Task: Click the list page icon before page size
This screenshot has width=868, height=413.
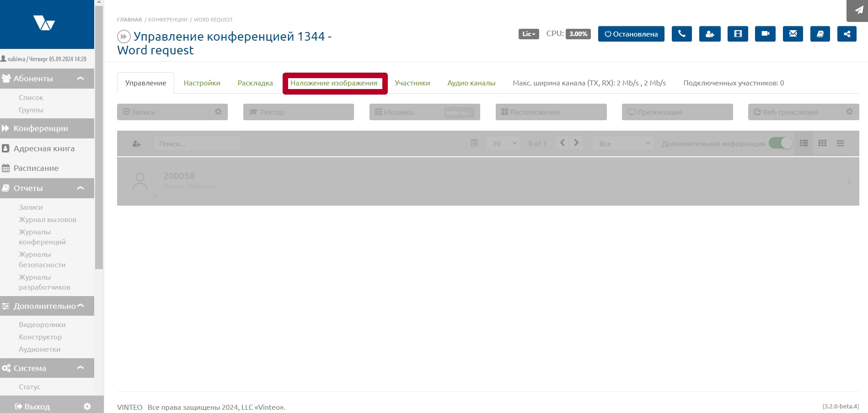Action: click(x=474, y=143)
